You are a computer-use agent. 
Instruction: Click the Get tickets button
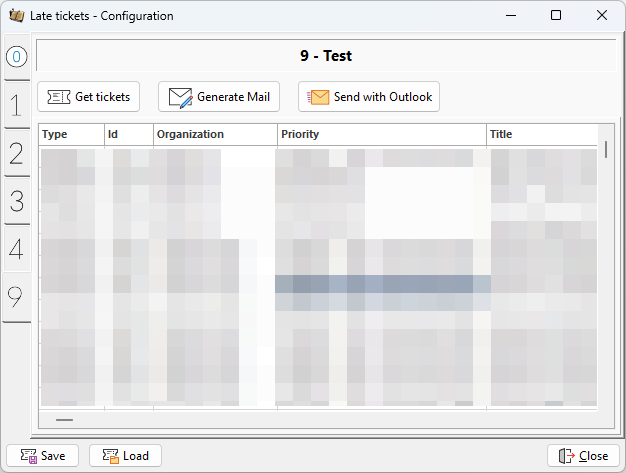coord(89,97)
